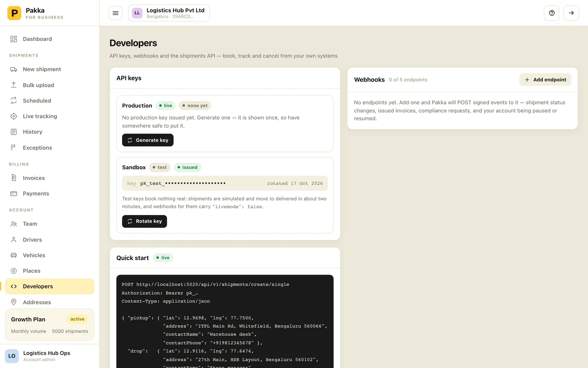Open the Vehicles page
Image resolution: width=588 pixels, height=368 pixels.
tap(50, 255)
